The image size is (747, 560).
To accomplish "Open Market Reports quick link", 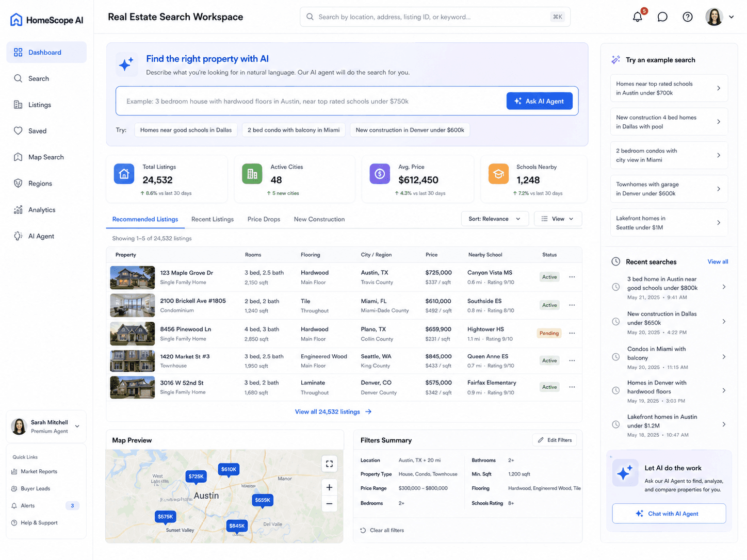I will click(34, 471).
